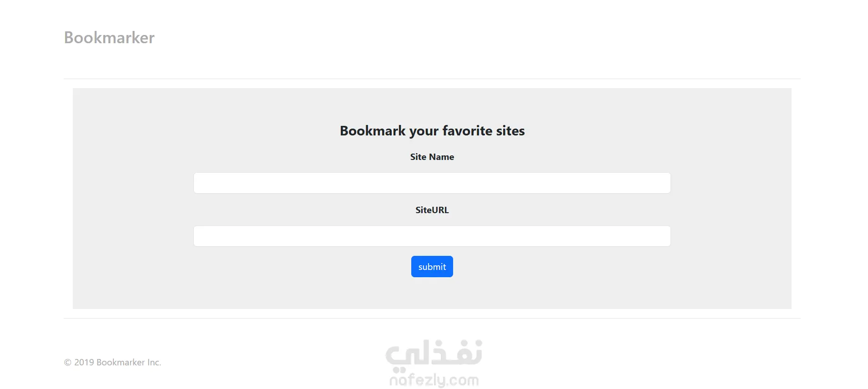Click the nafezly.com watermark text
Image resolution: width=868 pixels, height=389 pixels.
434,380
